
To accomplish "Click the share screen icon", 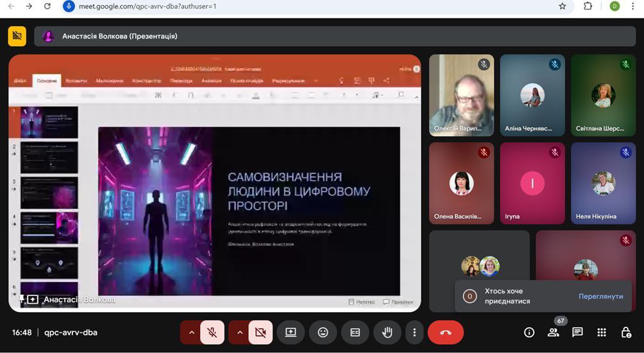I will (x=291, y=332).
